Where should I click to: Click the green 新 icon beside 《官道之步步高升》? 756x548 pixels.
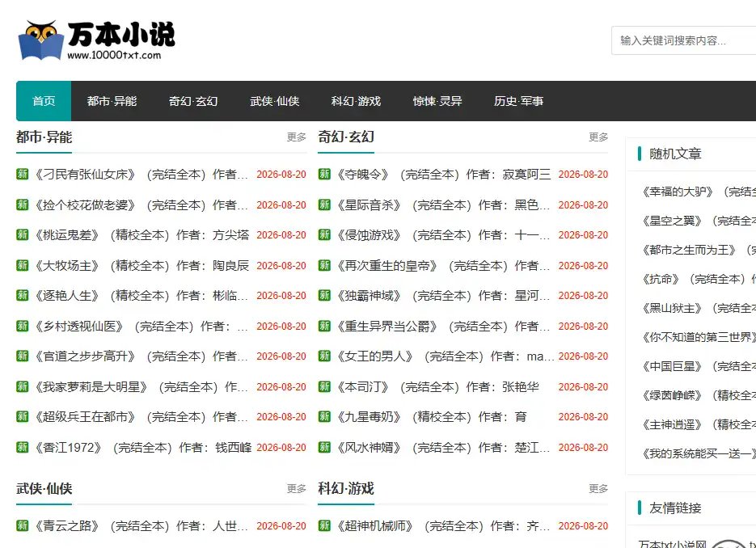pos(22,356)
